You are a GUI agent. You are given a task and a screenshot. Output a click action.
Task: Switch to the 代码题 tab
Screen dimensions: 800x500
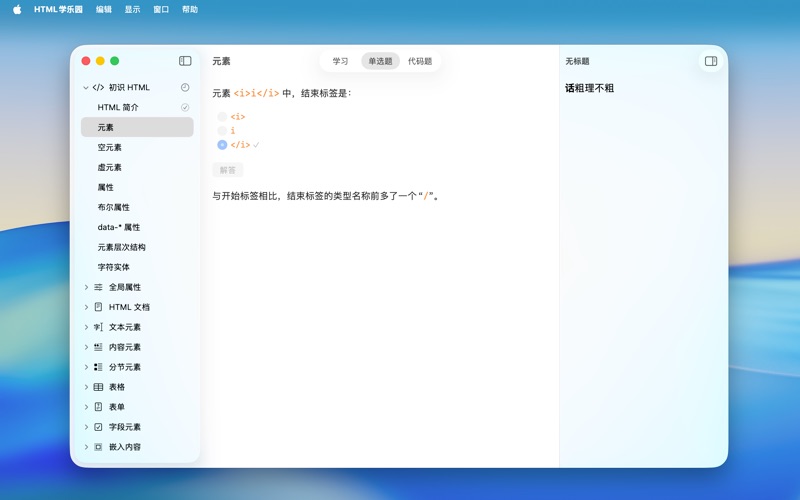tap(420, 61)
